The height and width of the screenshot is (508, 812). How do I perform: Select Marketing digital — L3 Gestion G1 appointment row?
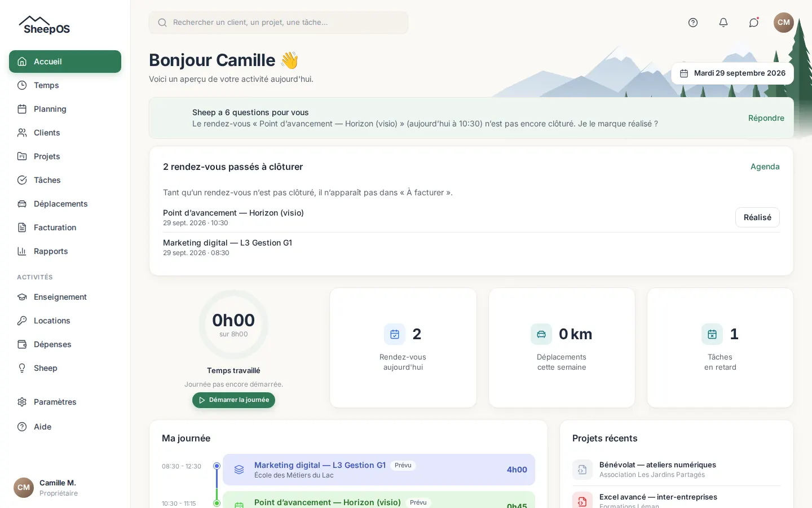click(471, 247)
